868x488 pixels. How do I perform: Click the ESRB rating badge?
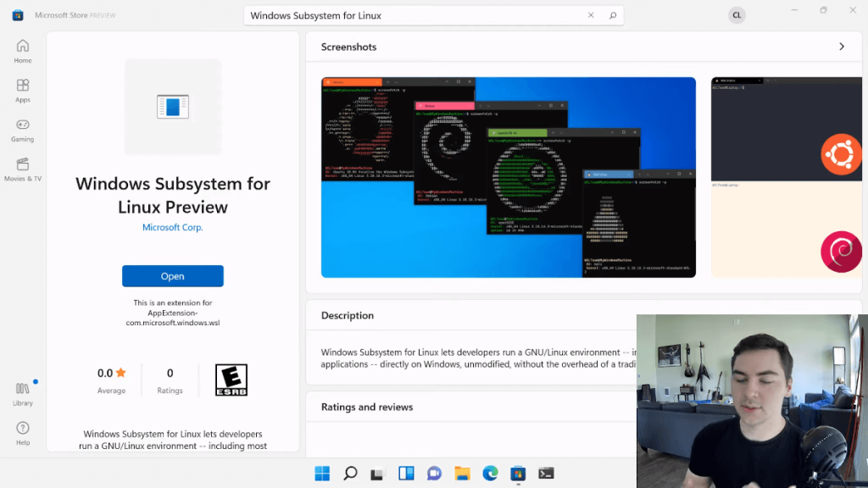231,380
